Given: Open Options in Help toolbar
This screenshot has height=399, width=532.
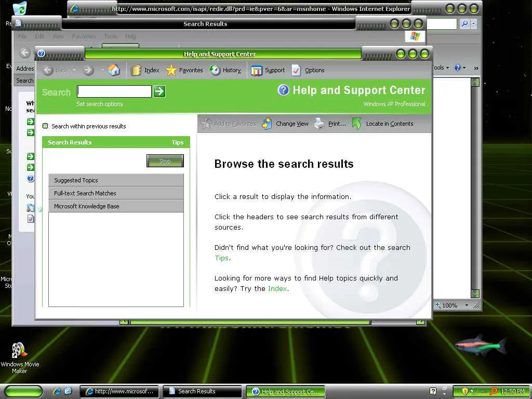Looking at the screenshot, I should [x=308, y=70].
